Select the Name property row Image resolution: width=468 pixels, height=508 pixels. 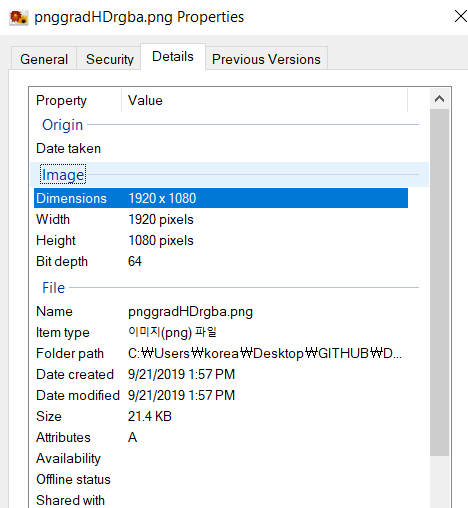coord(221,312)
